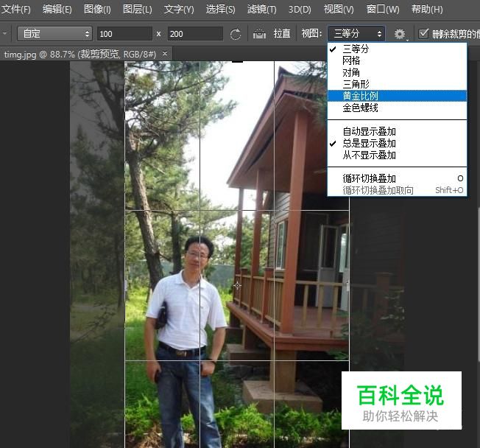The image size is (480, 448).
Task: Toggle the delete cropped pixels checkbox
Action: 423,33
